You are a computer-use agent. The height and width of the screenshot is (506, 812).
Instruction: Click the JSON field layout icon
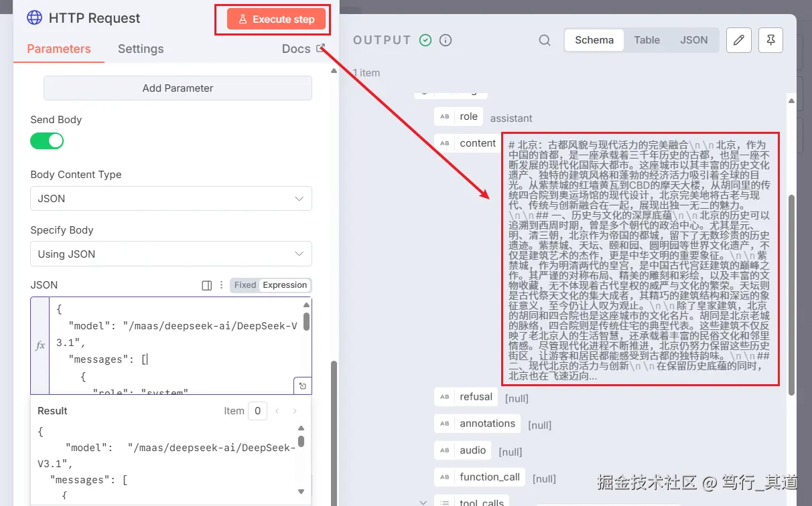tap(207, 286)
